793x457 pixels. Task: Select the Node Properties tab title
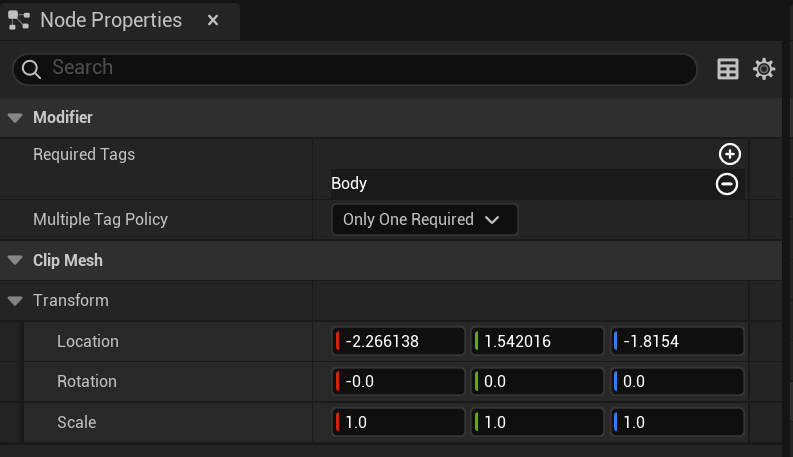coord(111,20)
